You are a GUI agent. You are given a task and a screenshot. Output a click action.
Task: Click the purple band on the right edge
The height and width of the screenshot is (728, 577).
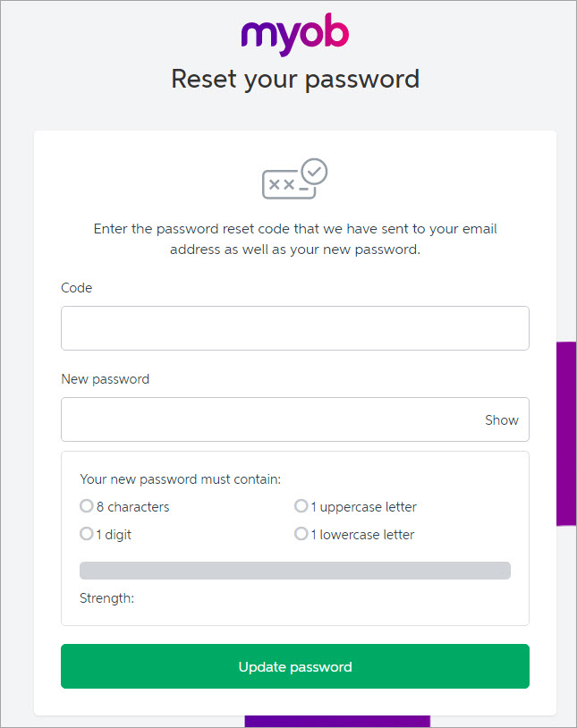coord(566,434)
